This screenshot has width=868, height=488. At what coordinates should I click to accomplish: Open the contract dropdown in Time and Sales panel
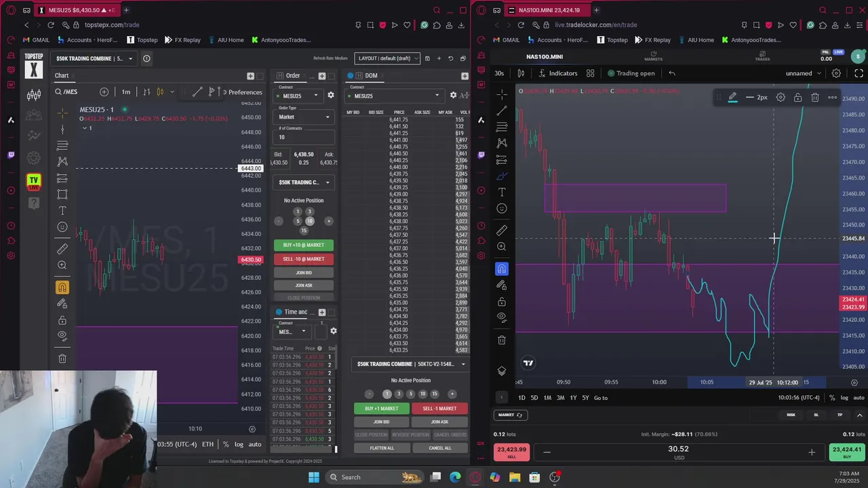coord(292,331)
